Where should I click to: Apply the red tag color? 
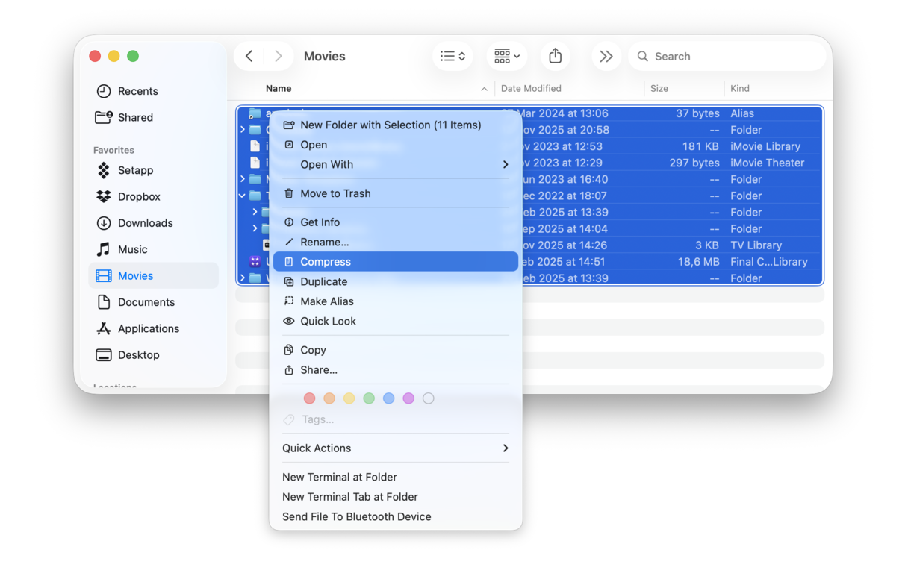pos(310,398)
